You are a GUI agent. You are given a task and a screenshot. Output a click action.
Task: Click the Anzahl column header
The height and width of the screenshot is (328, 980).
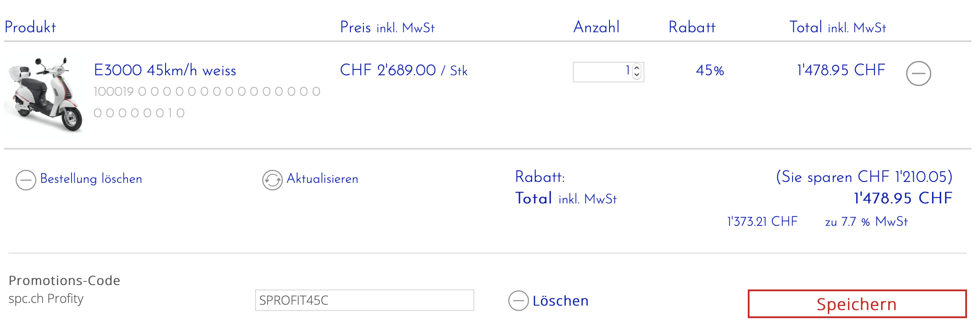pos(597,27)
